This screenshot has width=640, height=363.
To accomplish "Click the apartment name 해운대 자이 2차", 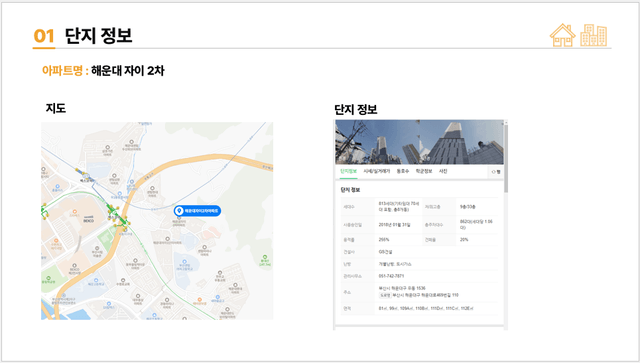I will coord(128,71).
